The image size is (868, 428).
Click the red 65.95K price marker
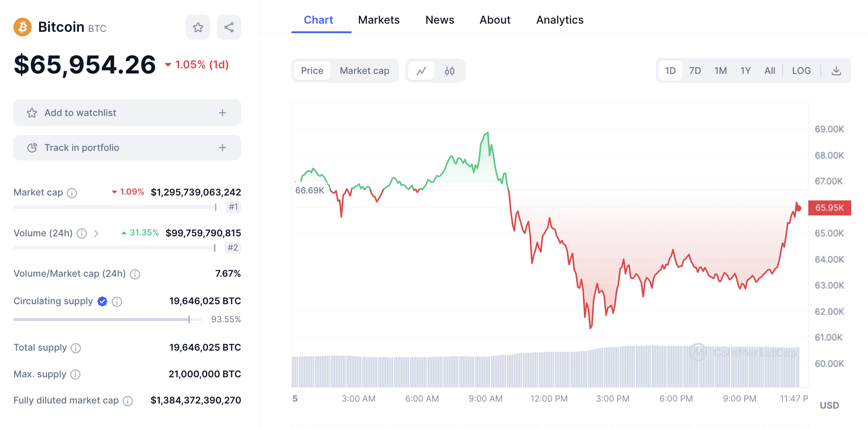click(x=829, y=208)
